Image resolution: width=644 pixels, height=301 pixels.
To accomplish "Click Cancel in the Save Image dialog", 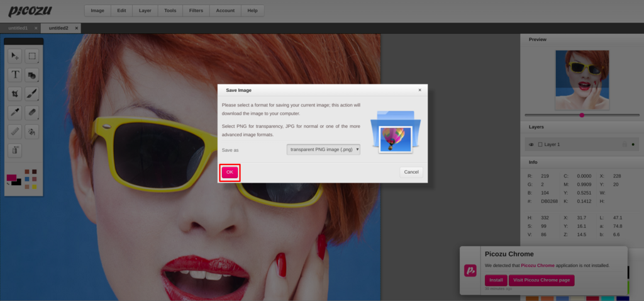I will tap(411, 173).
